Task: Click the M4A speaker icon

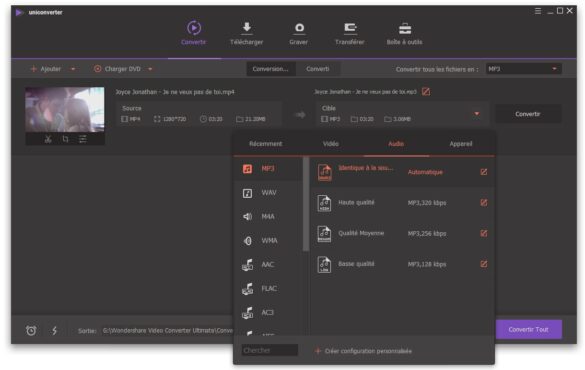Action: [x=247, y=217]
